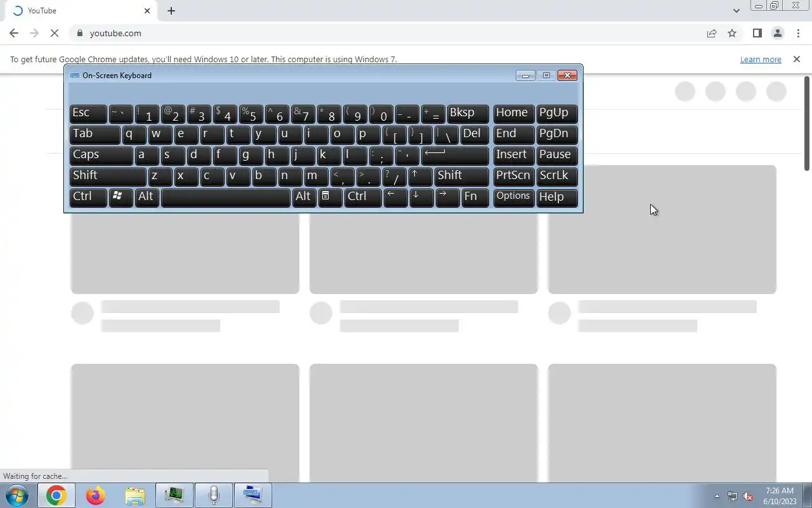Open the Chrome three-dot menu

(x=798, y=33)
